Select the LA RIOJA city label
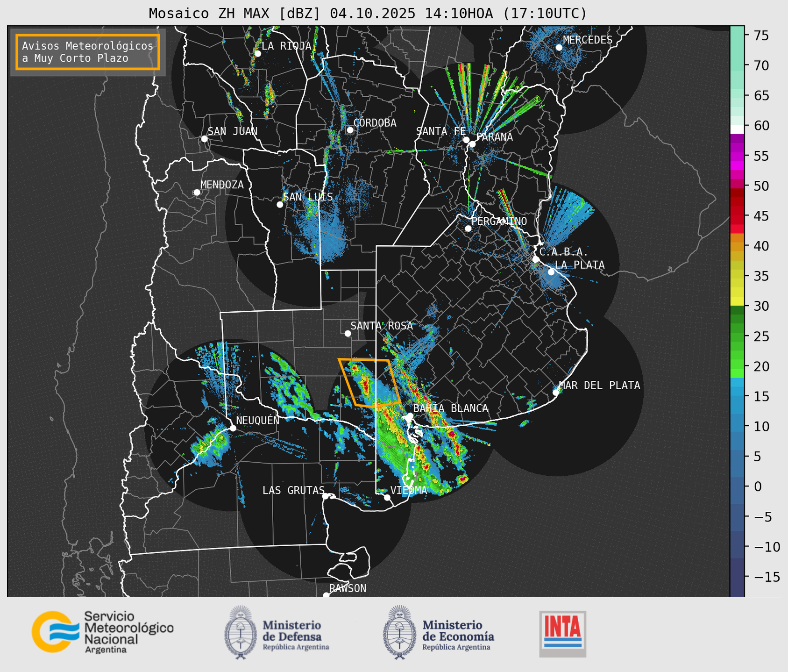788x672 pixels. pyautogui.click(x=286, y=46)
